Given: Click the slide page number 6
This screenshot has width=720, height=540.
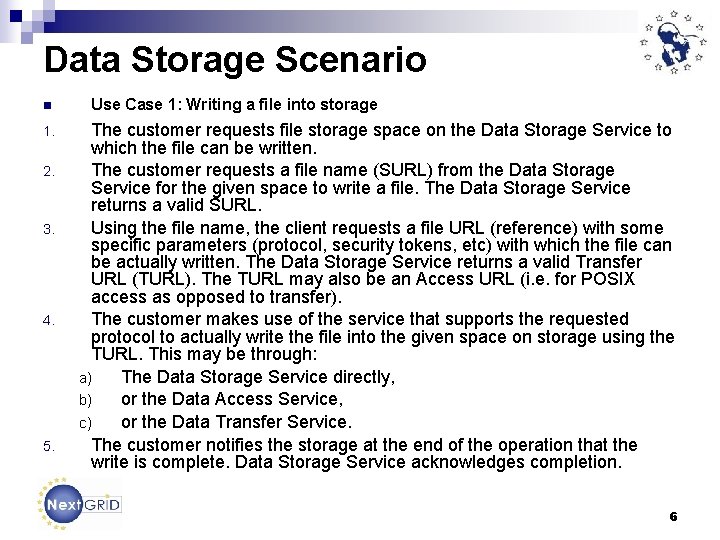Looking at the screenshot, I should [673, 517].
